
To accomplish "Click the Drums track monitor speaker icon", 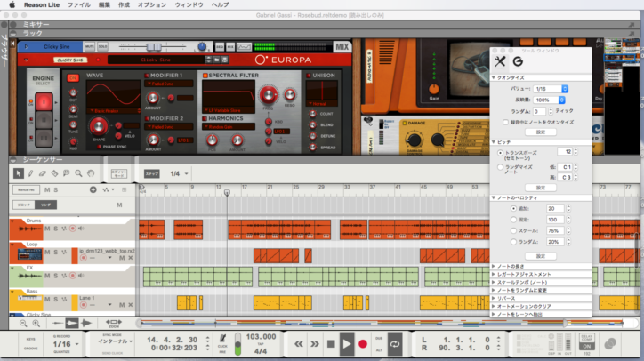I will pyautogui.click(x=81, y=229).
